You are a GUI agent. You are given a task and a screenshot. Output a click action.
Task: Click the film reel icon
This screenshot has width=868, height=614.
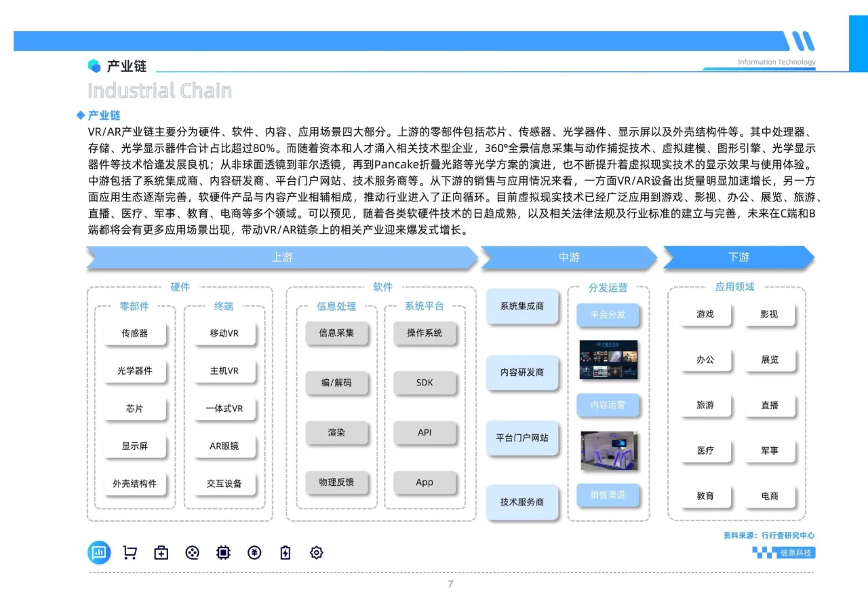[193, 552]
